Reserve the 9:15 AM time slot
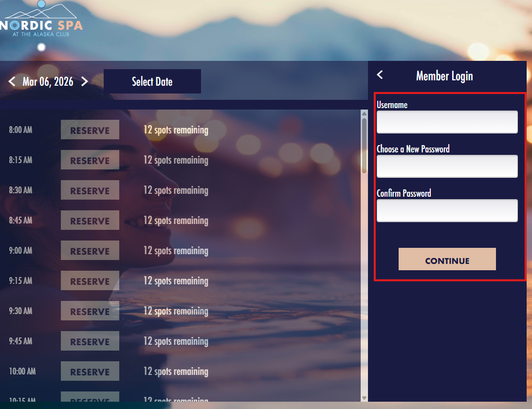532x409 pixels. click(x=90, y=280)
